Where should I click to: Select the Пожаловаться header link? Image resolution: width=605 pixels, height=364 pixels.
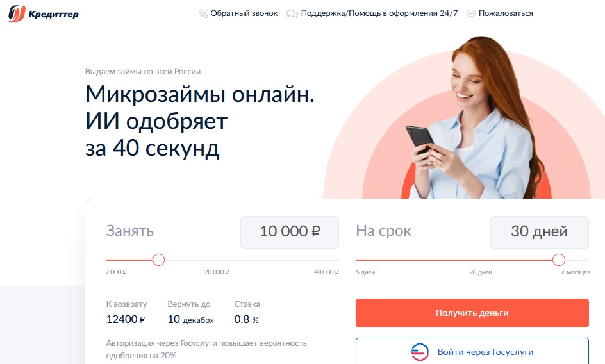[506, 13]
